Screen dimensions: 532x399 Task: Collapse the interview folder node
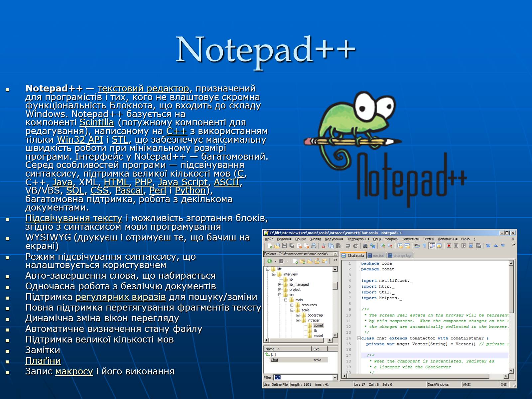pos(274,274)
